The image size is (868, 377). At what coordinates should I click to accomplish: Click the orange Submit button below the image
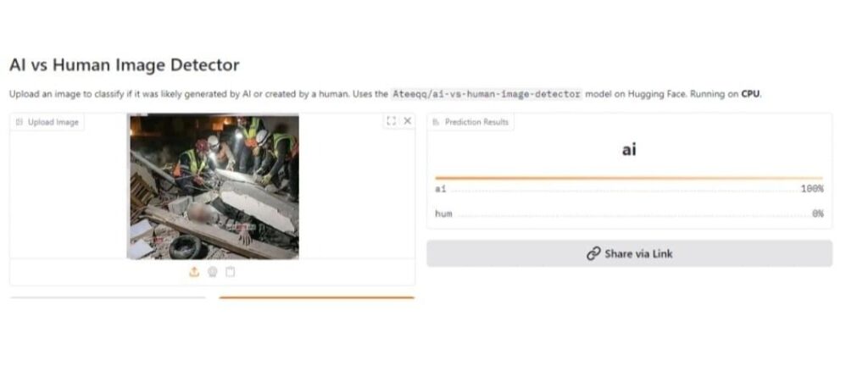[x=317, y=298]
